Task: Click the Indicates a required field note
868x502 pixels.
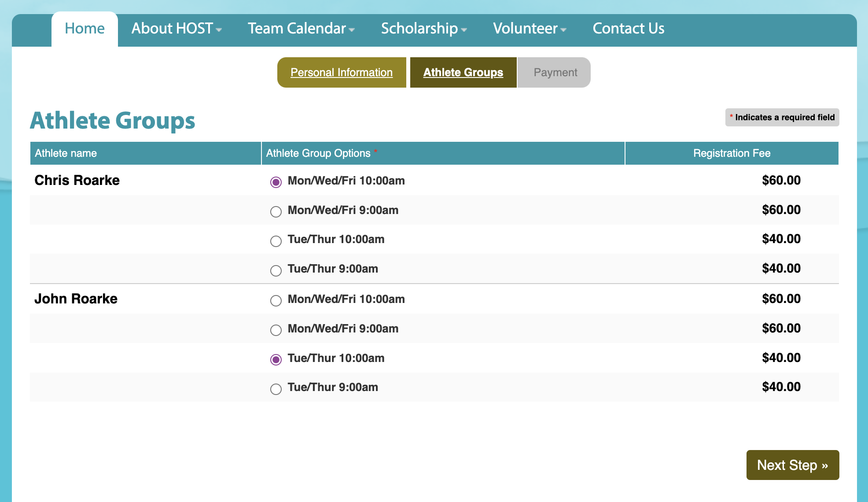Action: (x=782, y=118)
